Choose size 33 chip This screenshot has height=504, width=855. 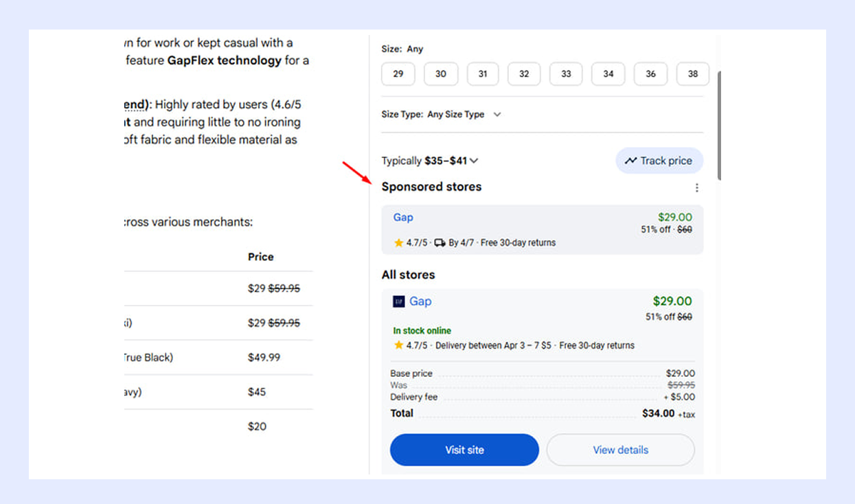click(566, 74)
